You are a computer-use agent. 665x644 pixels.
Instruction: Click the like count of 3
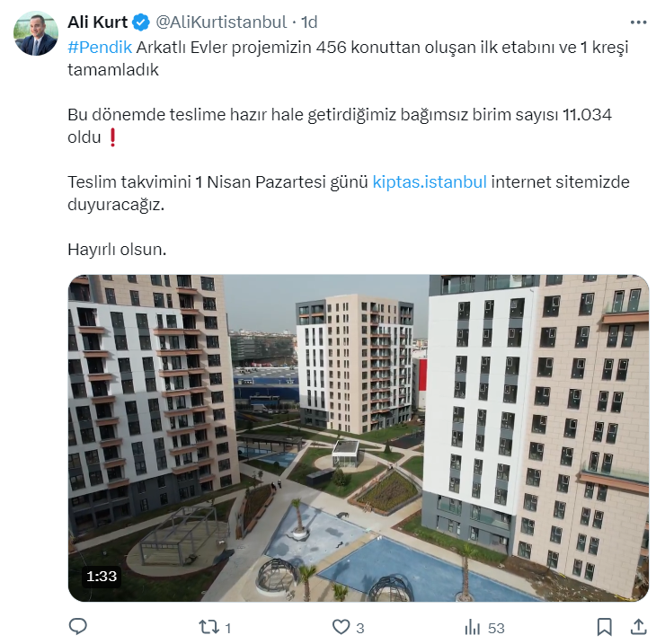point(360,628)
